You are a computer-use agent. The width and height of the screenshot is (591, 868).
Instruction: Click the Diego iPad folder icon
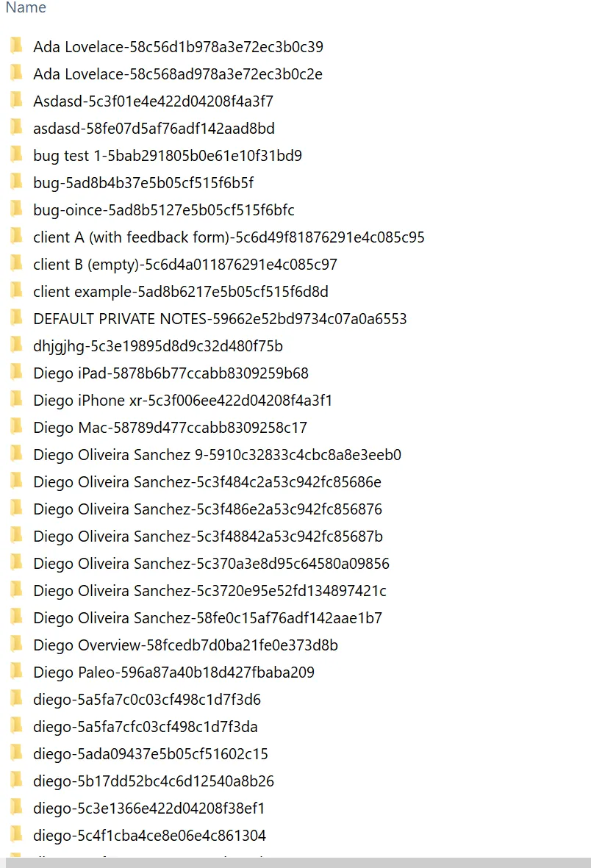point(16,373)
